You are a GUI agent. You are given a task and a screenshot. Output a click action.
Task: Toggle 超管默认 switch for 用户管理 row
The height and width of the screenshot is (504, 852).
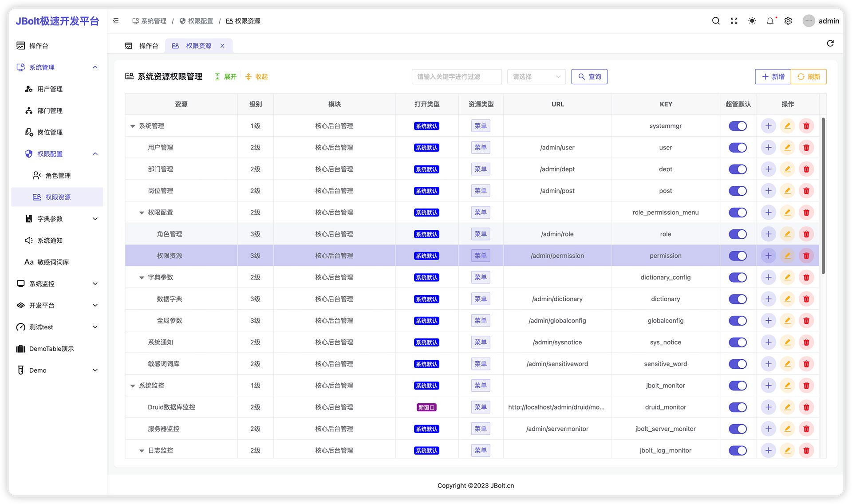738,148
